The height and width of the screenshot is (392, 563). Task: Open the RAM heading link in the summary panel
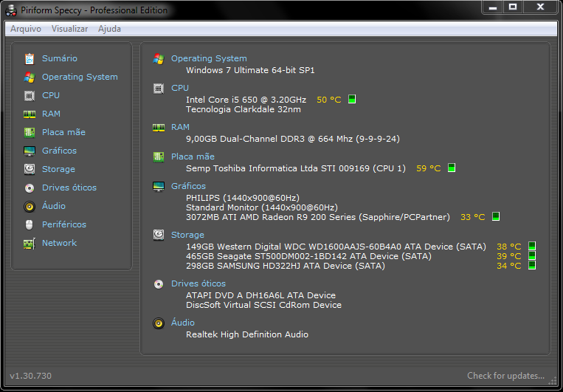(180, 127)
